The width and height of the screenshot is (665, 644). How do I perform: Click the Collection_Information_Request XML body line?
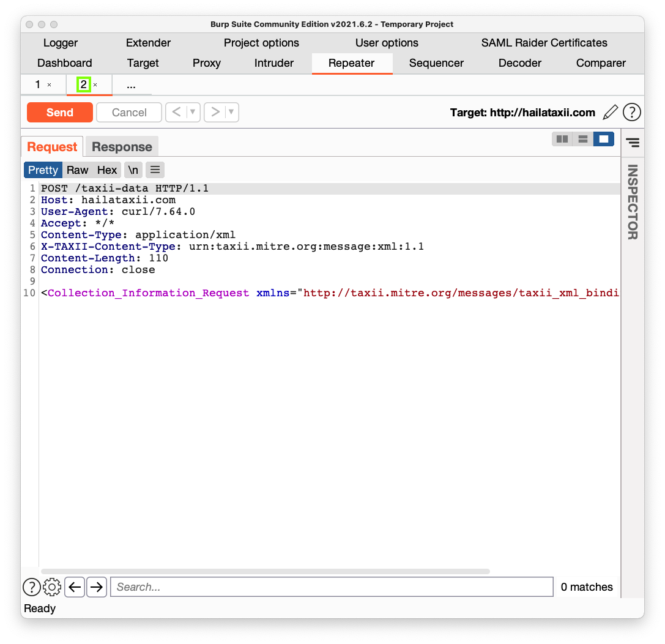[x=330, y=293]
